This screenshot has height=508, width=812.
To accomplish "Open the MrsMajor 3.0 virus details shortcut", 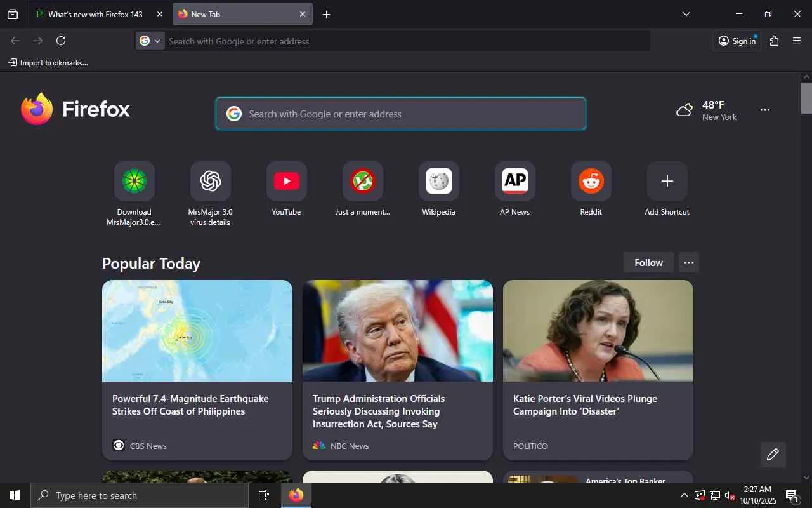I will pyautogui.click(x=210, y=194).
